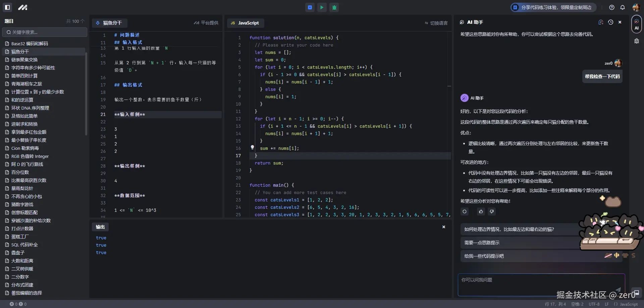Open the user avatar menu

636,7
